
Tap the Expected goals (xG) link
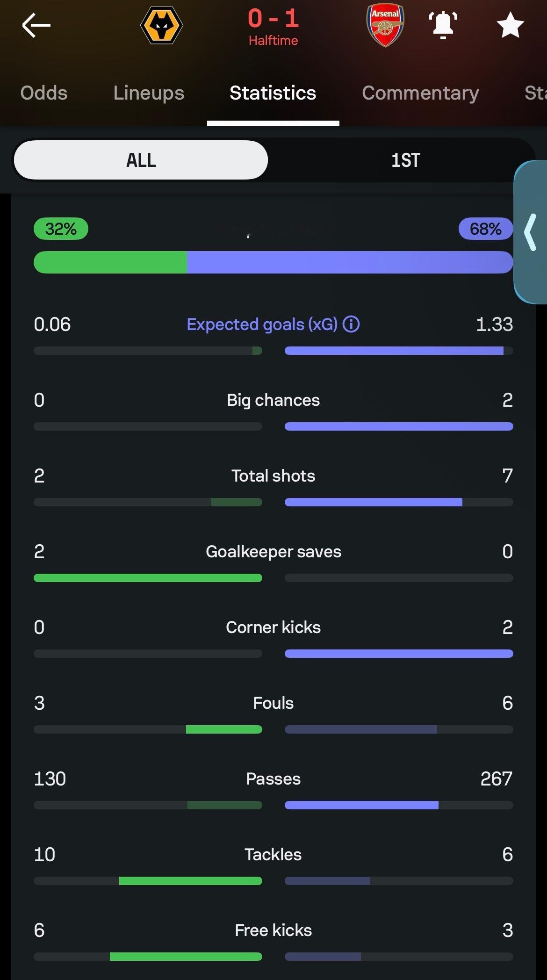point(262,324)
